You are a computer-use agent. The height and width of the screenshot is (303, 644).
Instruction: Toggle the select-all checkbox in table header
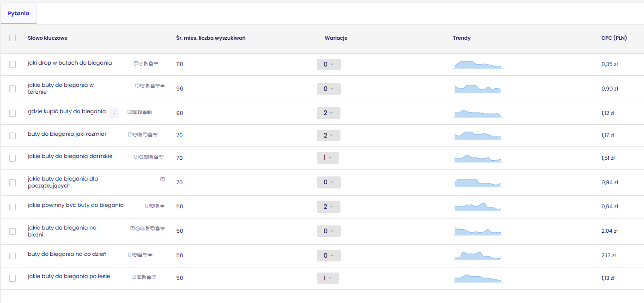(x=12, y=38)
